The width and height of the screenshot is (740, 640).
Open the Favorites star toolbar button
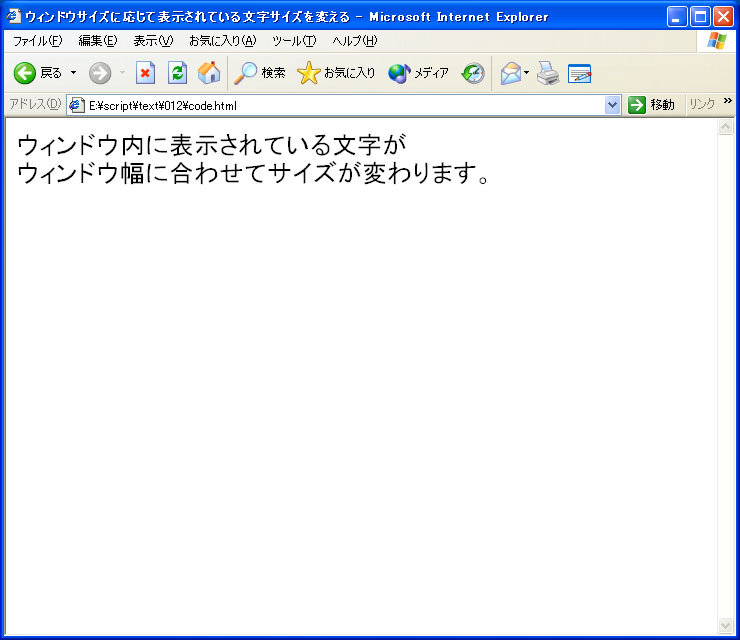point(336,73)
